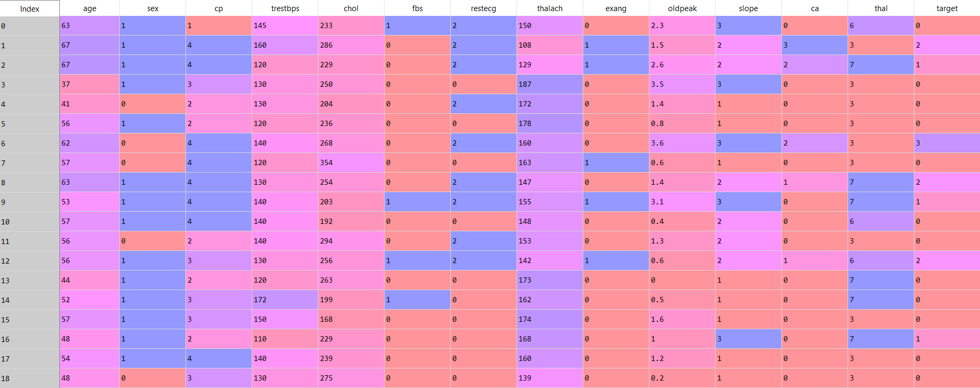Select the restecg column header
This screenshot has height=388, width=980.
pos(483,8)
